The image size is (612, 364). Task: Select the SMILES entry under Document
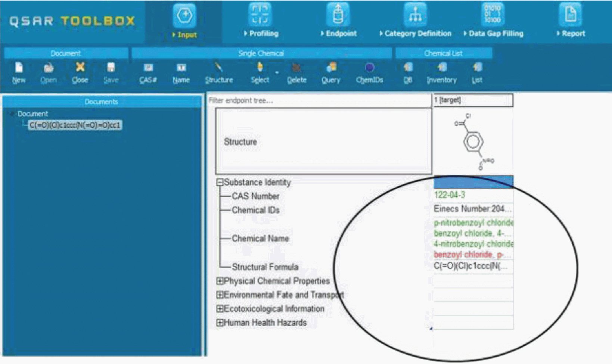coord(75,125)
